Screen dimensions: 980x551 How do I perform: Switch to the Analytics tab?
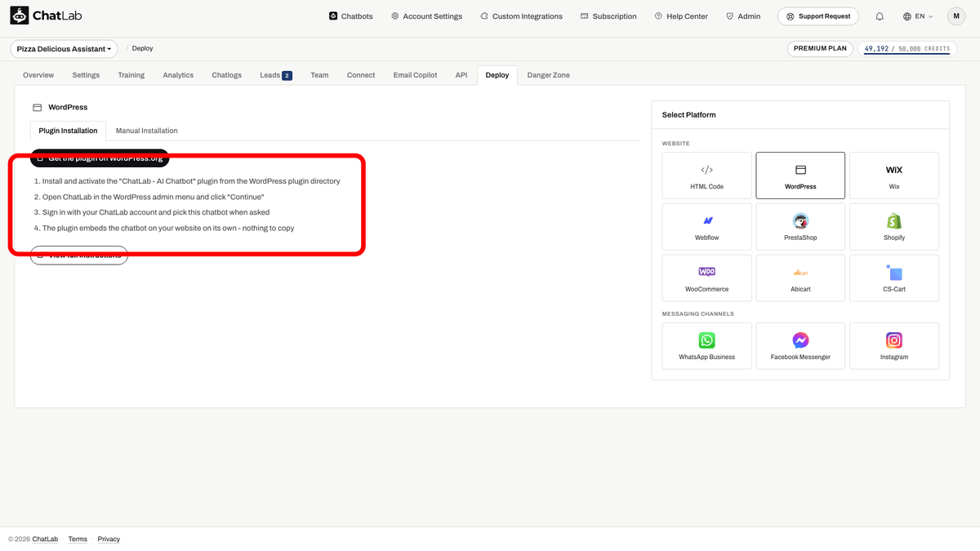click(x=178, y=75)
